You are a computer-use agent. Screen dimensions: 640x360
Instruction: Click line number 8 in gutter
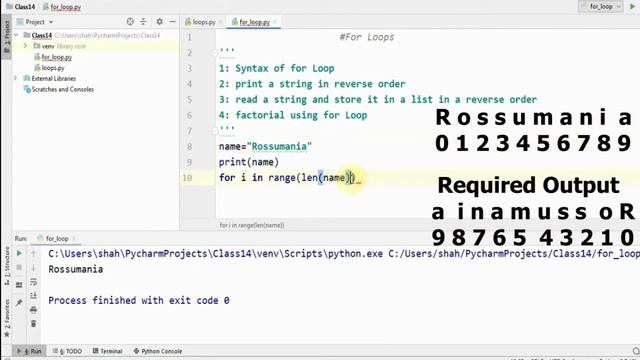[x=189, y=146]
